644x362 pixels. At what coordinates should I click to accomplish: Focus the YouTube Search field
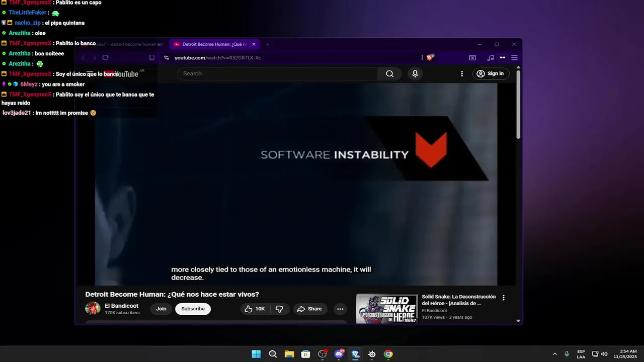(277, 74)
